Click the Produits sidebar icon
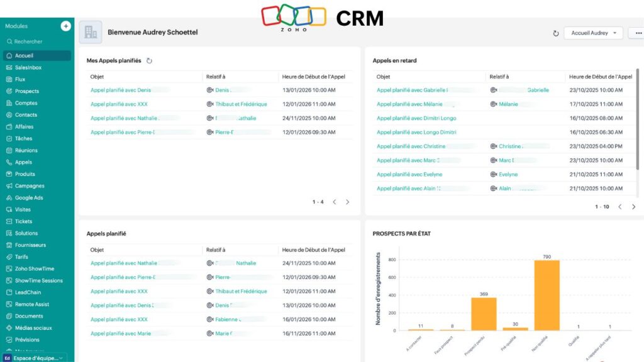 (x=9, y=174)
